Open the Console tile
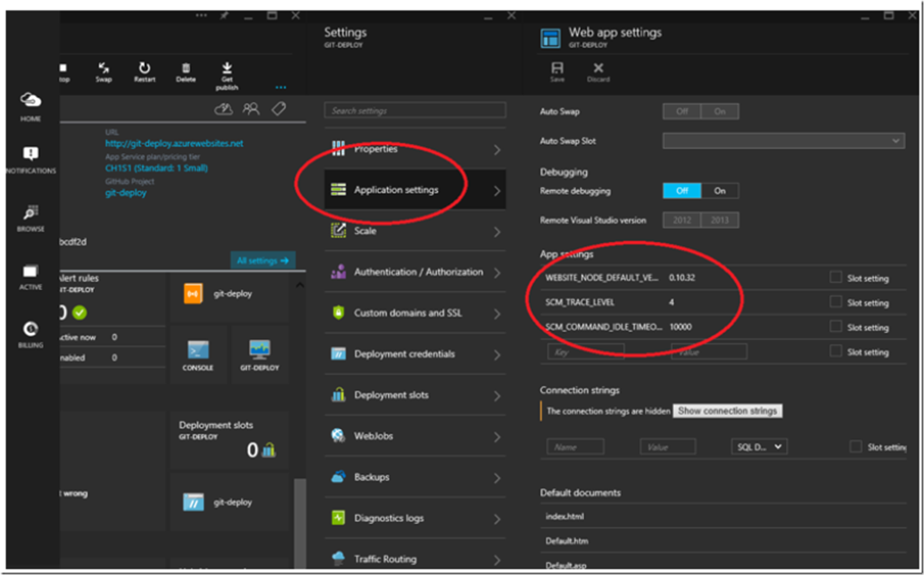Screen dimensions: 924x575 click(198, 355)
